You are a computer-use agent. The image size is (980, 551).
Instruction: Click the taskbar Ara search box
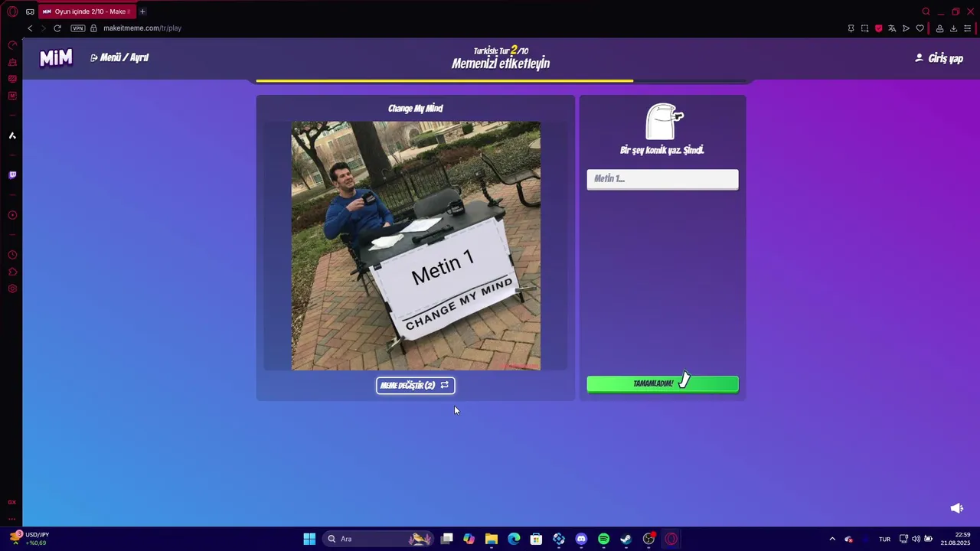[378, 539]
